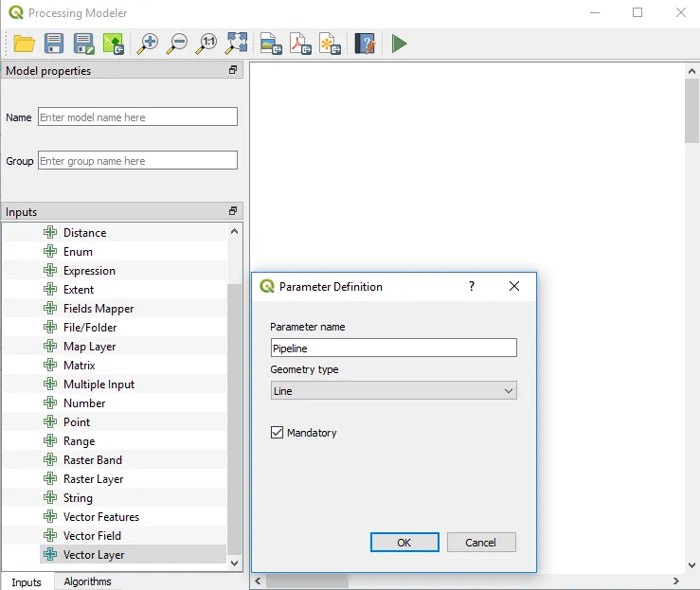700x590 pixels.
Task: Click the Open Model folder icon
Action: [x=24, y=44]
